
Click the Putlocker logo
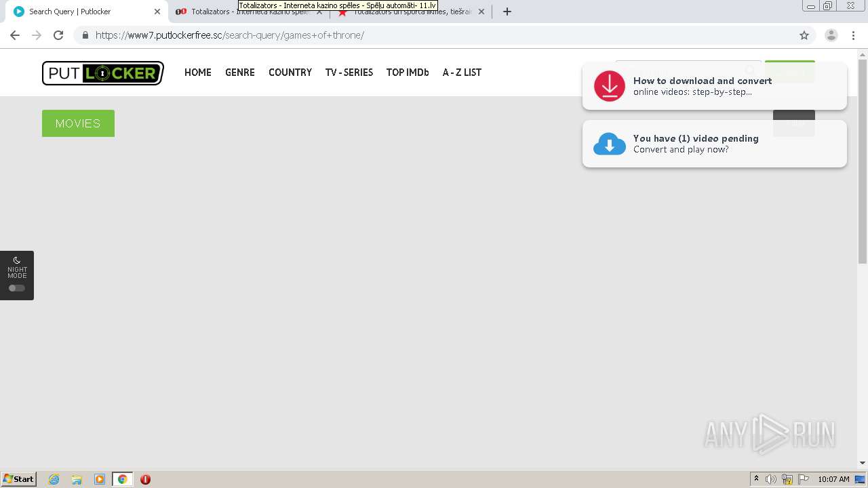click(103, 73)
